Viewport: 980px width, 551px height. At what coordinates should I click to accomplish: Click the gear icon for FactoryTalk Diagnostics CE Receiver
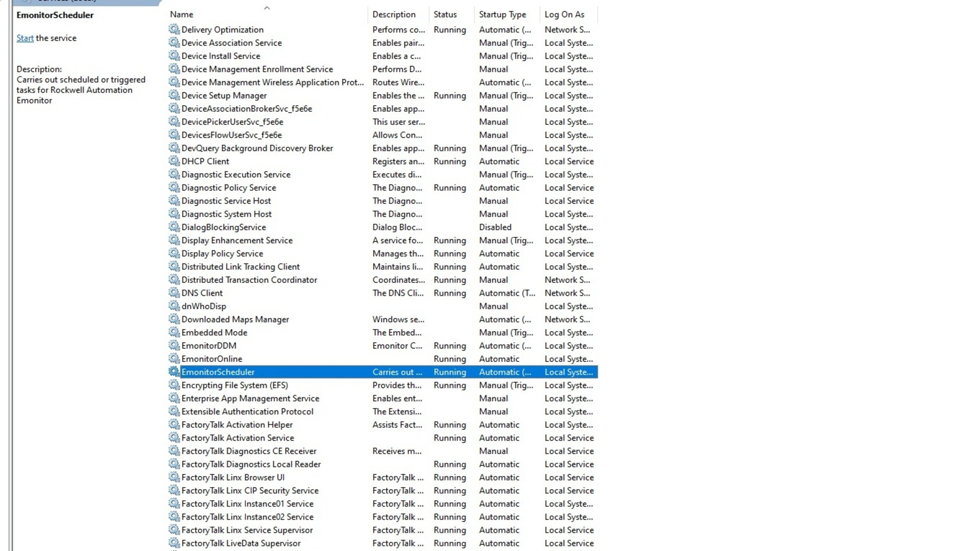[x=174, y=451]
